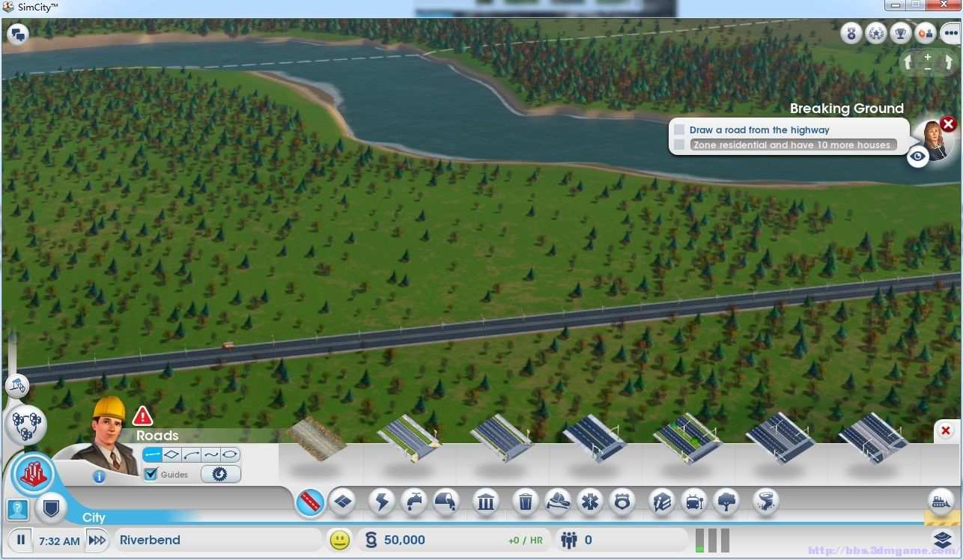Close the Roads panel
This screenshot has height=560, width=963.
point(945,430)
